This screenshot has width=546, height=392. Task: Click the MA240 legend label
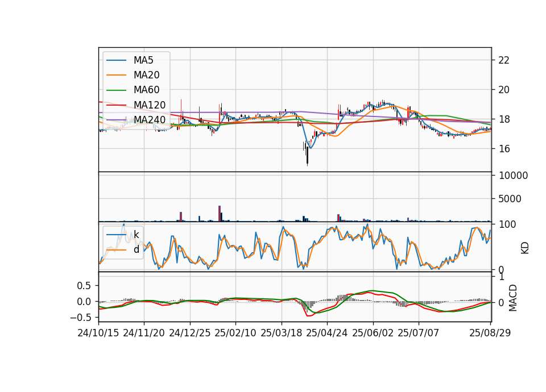[x=150, y=120]
